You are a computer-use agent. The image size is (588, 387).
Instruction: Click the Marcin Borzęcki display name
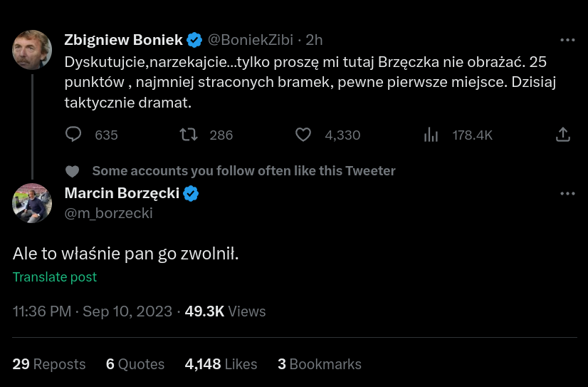click(122, 193)
